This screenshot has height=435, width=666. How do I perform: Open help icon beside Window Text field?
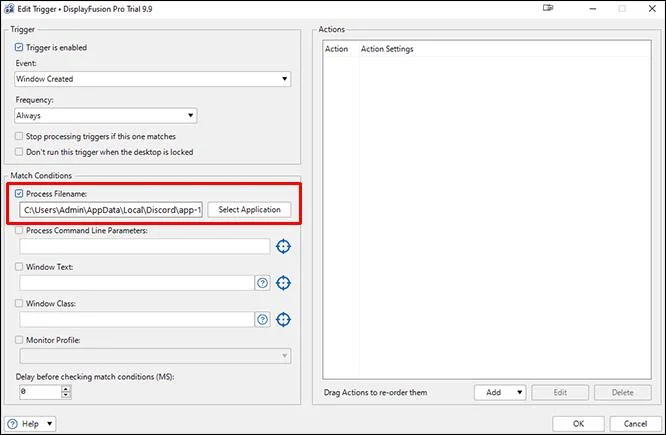tap(262, 283)
